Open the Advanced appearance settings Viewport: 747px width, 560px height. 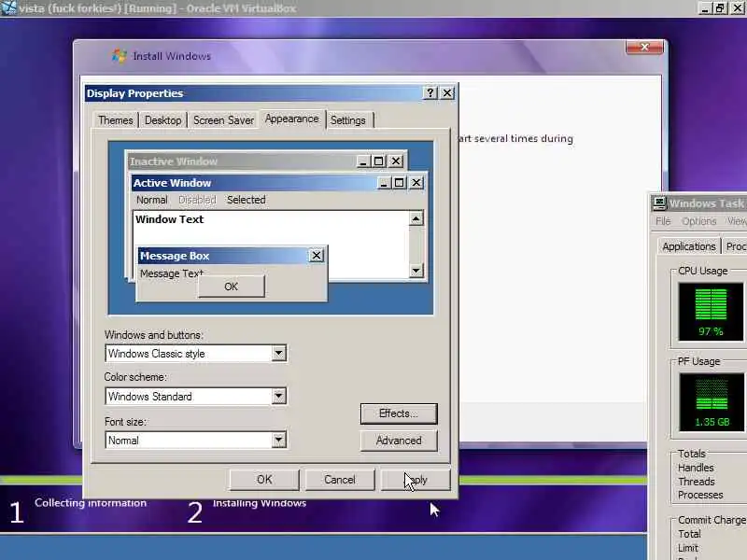[x=399, y=441]
